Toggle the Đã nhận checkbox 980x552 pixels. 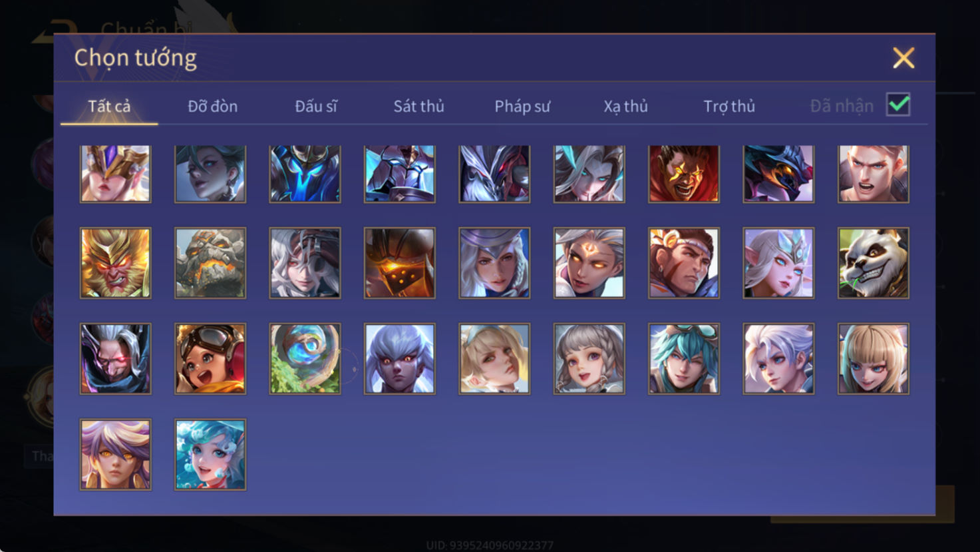pyautogui.click(x=898, y=105)
